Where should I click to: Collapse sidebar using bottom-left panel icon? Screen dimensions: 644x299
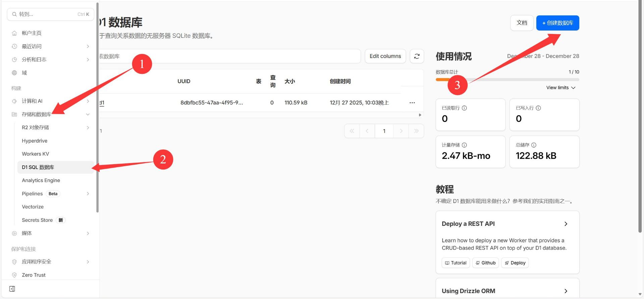tap(12, 289)
